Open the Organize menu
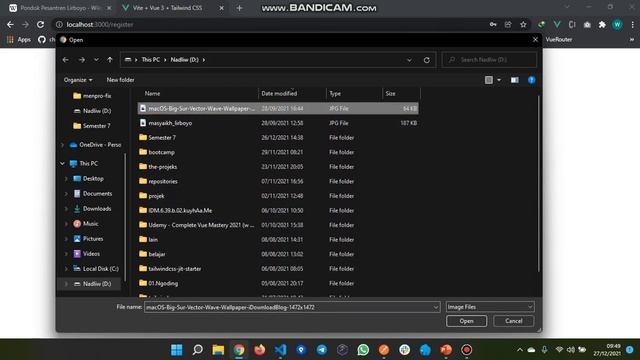Screen dimensions: 640x360 coord(78,80)
